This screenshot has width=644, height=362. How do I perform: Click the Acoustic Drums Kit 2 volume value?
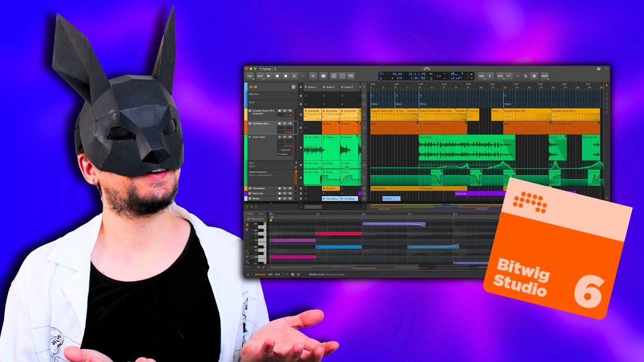(285, 115)
